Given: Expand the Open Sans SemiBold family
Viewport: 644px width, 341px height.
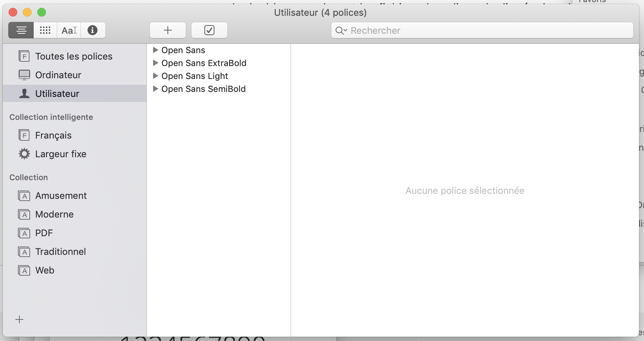Looking at the screenshot, I should pyautogui.click(x=155, y=89).
